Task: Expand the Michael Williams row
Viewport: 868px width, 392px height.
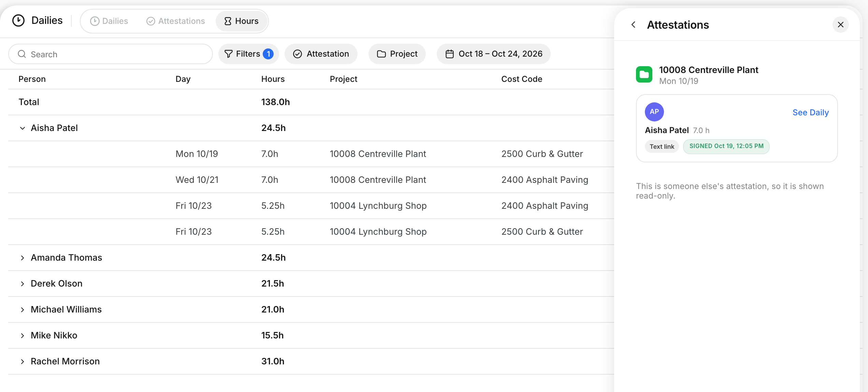Action: (x=23, y=310)
